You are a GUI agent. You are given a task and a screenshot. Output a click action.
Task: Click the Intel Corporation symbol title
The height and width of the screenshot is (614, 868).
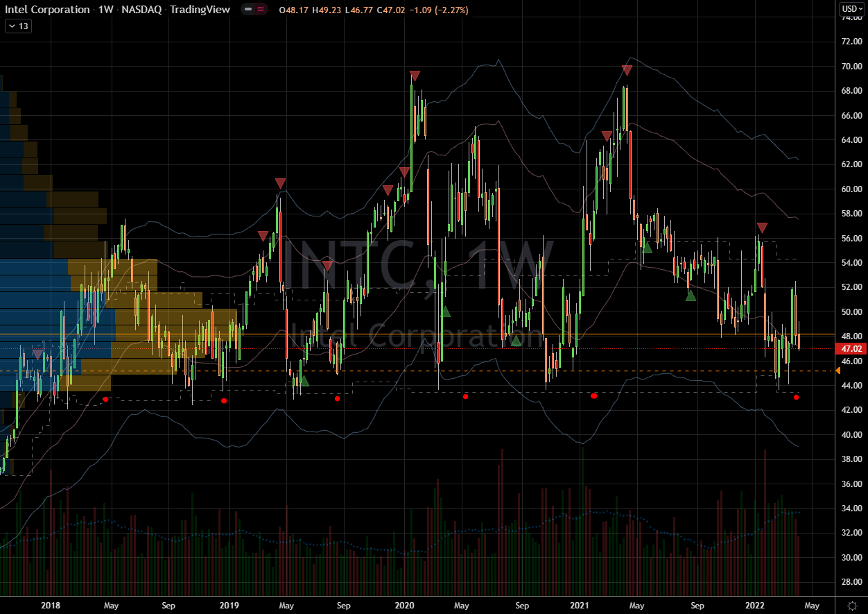[x=47, y=10]
